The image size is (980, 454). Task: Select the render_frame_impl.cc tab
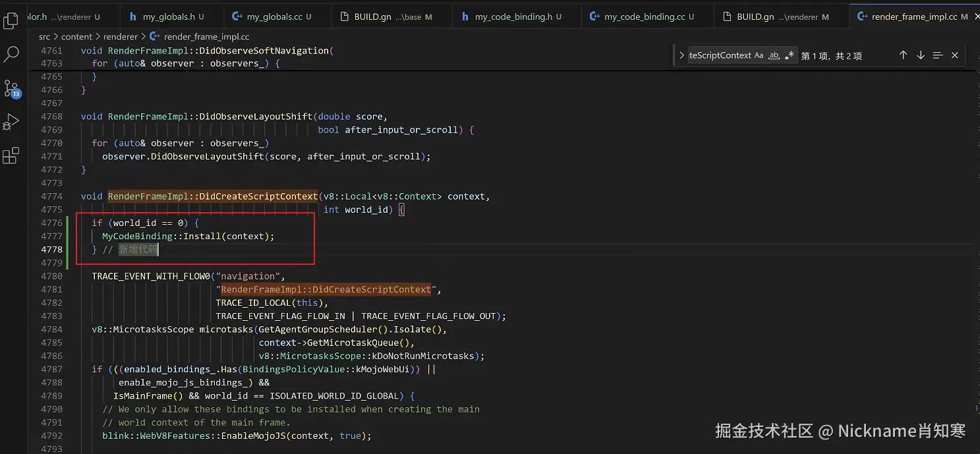click(x=915, y=16)
